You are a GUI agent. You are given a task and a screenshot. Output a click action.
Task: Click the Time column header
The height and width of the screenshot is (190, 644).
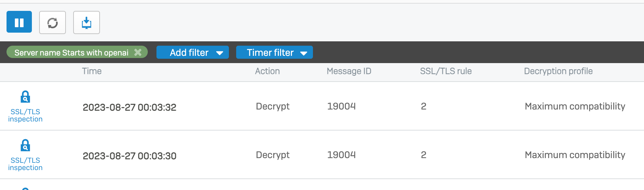(x=92, y=71)
